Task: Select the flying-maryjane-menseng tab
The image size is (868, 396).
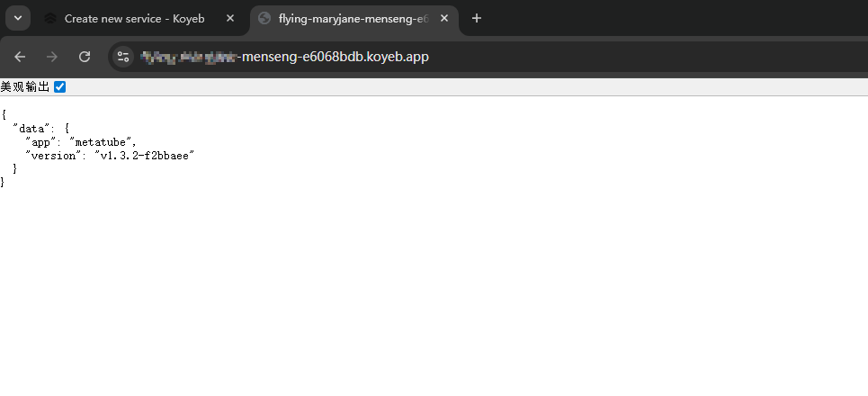Action: pyautogui.click(x=351, y=18)
